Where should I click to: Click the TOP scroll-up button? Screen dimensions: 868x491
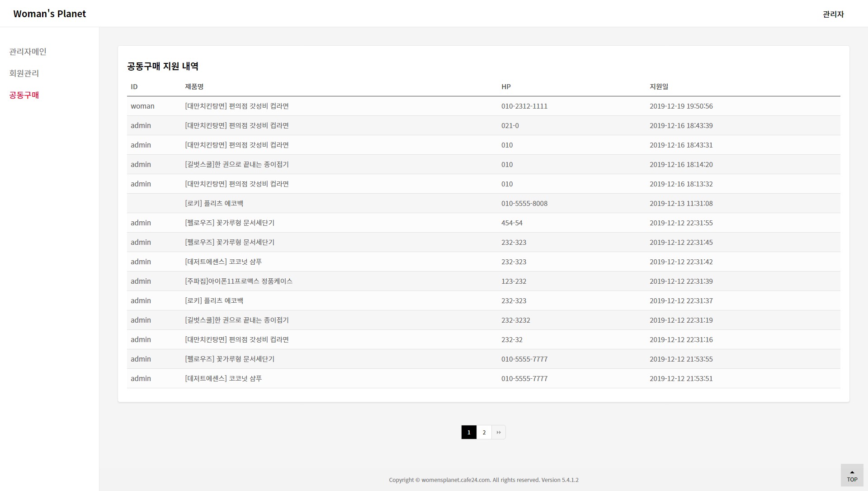pyautogui.click(x=852, y=476)
